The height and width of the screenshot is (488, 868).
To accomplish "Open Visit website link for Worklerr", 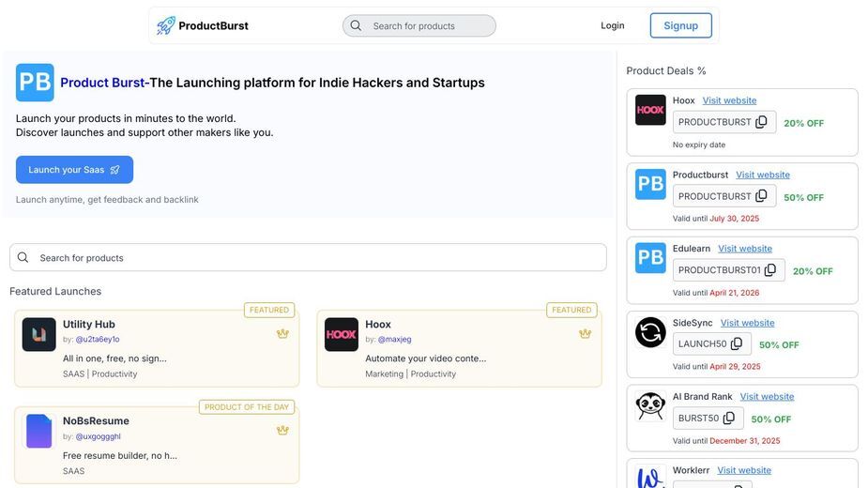I will tap(744, 470).
